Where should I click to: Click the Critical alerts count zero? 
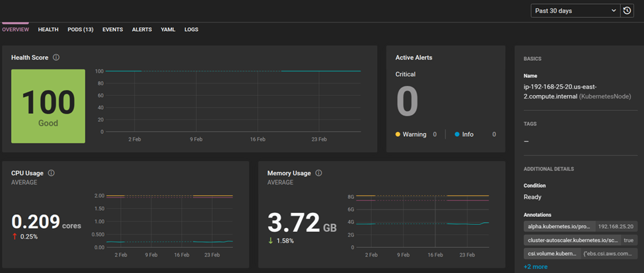pos(407,102)
